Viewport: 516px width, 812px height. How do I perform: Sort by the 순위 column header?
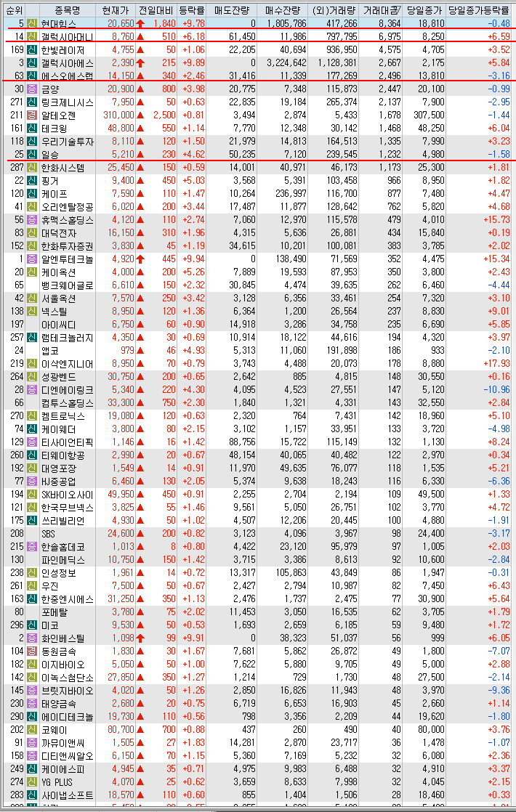click(14, 10)
